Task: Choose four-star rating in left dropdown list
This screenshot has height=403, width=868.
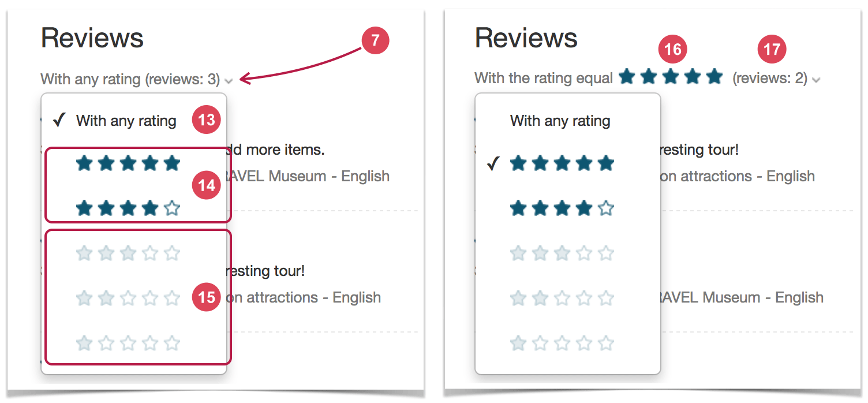Action: (128, 208)
